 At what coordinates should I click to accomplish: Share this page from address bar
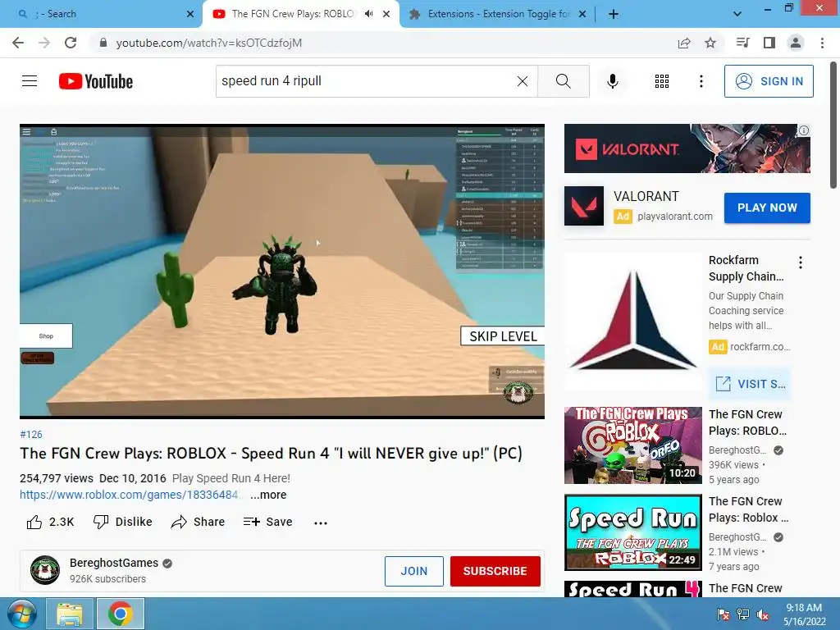point(684,43)
